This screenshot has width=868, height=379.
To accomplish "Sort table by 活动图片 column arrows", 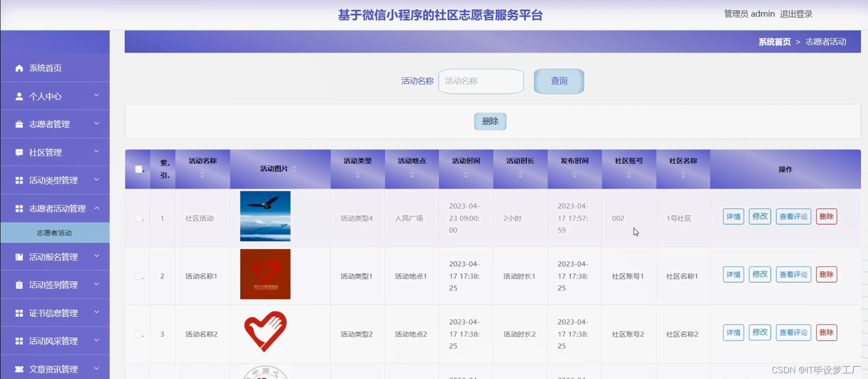I will click(294, 169).
